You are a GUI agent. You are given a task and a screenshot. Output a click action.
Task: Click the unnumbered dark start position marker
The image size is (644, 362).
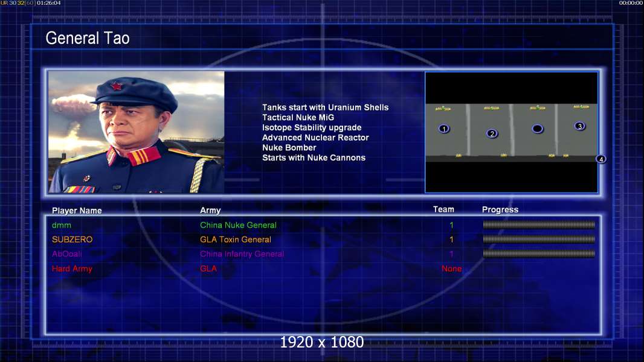(537, 129)
